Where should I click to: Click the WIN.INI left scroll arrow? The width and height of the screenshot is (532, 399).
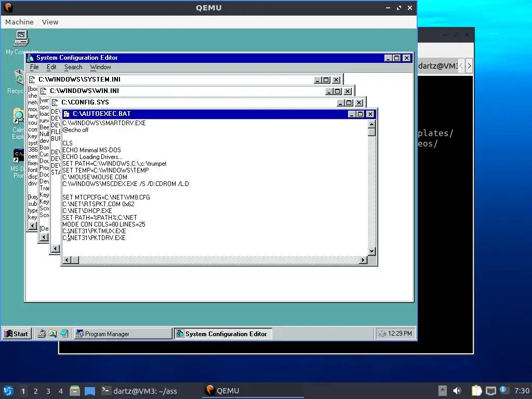(44, 237)
